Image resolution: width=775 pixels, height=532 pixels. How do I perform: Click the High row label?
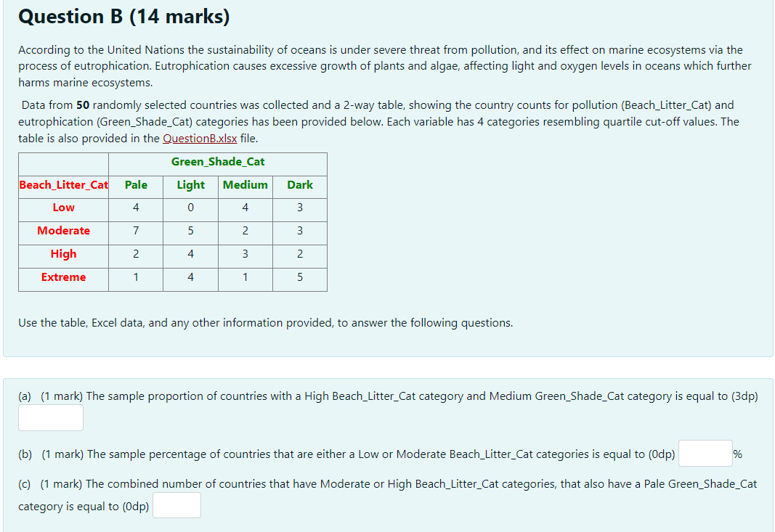64,255
